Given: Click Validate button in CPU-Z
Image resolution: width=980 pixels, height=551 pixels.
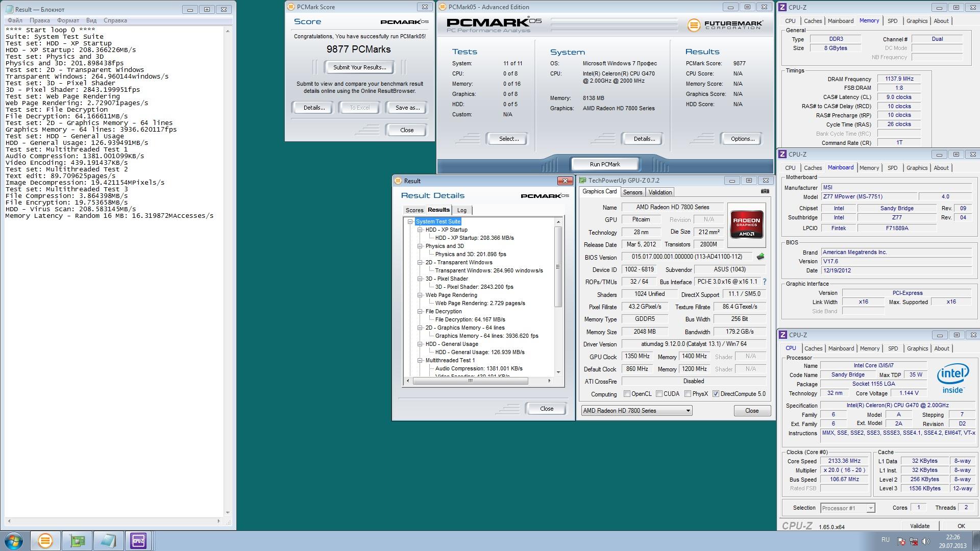Looking at the screenshot, I should point(919,526).
